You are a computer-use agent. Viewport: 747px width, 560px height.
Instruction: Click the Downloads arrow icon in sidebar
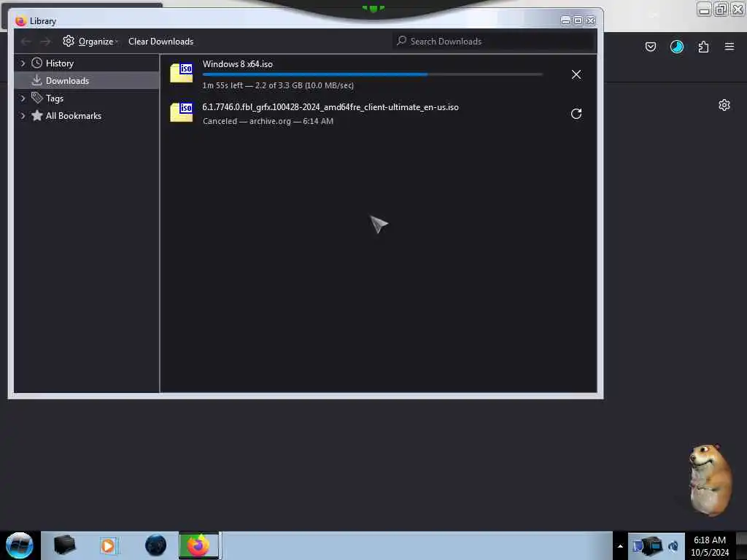pyautogui.click(x=36, y=80)
